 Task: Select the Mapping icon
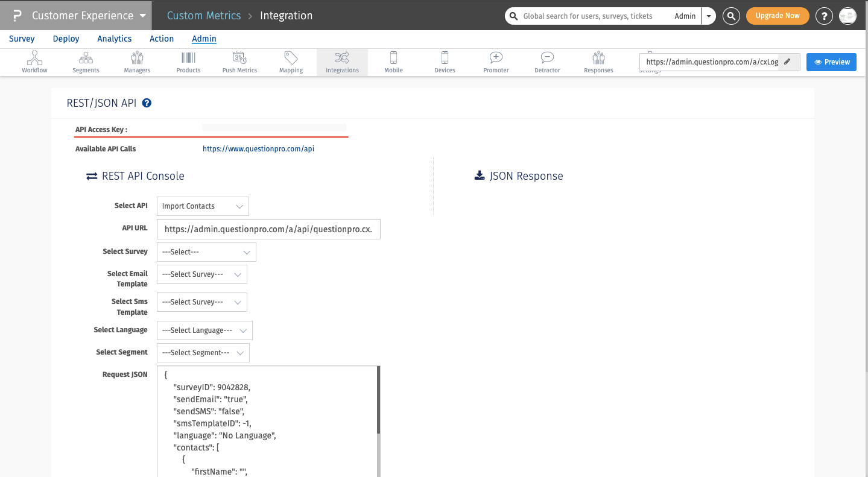pyautogui.click(x=290, y=62)
